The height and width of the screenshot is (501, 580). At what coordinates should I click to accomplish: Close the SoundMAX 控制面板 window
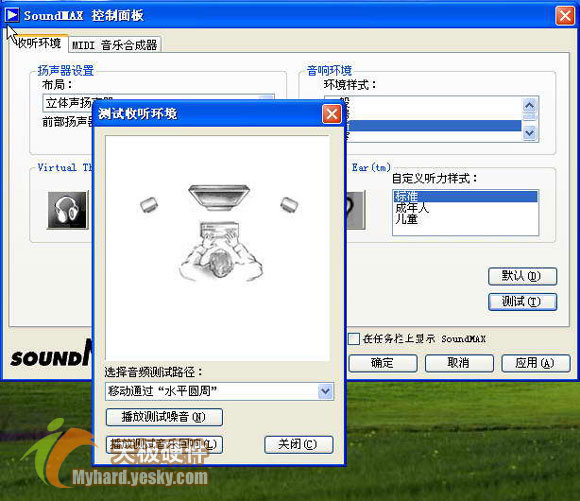565,16
